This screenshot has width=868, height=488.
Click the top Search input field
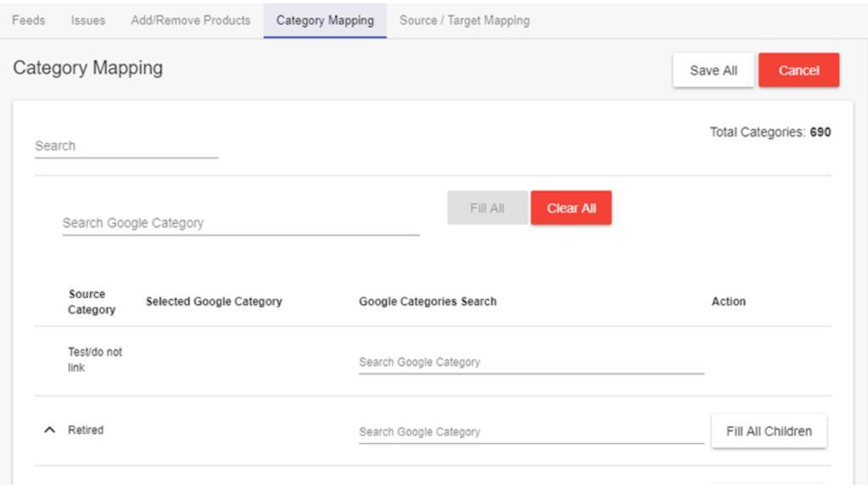[125, 146]
